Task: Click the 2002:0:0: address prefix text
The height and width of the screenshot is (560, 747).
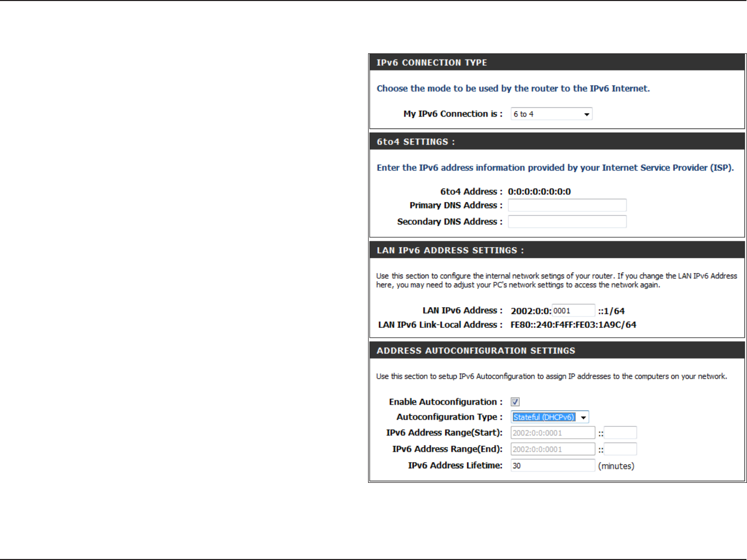Action: pyautogui.click(x=531, y=311)
